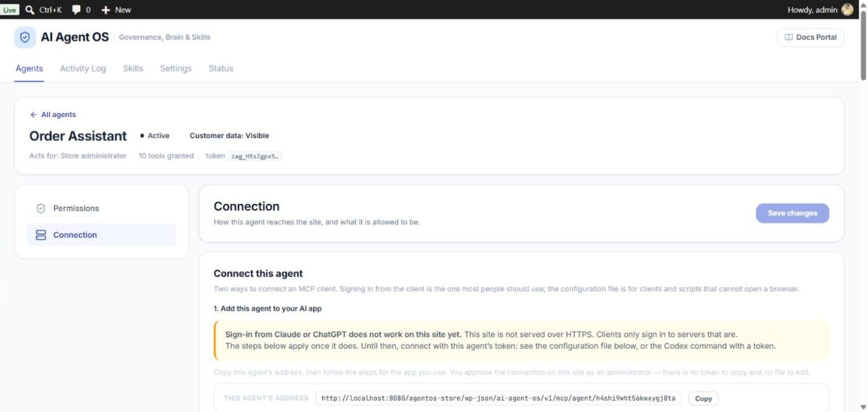Click the server icon beside Connection
The width and height of the screenshot is (868, 412).
point(41,235)
